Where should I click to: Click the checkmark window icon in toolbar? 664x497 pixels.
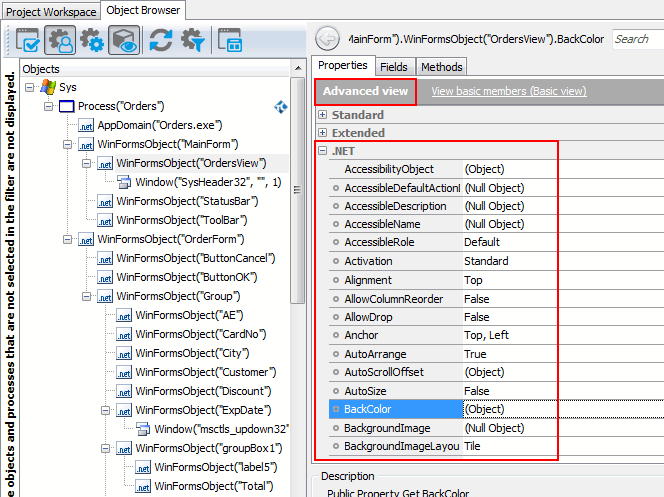[29, 41]
